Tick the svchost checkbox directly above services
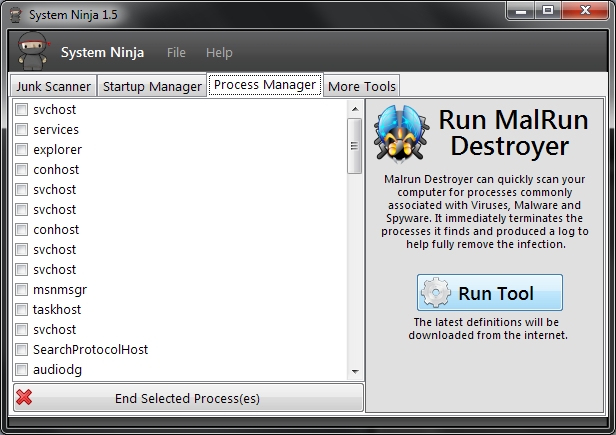 click(22, 109)
